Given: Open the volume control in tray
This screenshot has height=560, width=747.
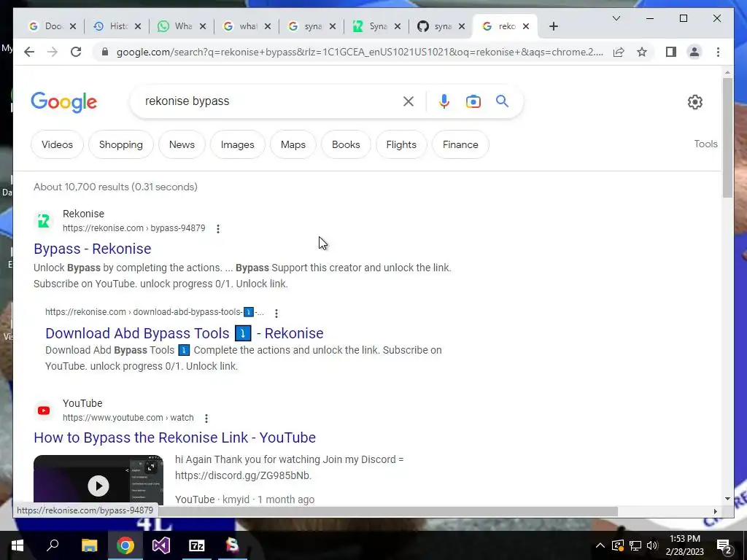Looking at the screenshot, I should pos(652,545).
